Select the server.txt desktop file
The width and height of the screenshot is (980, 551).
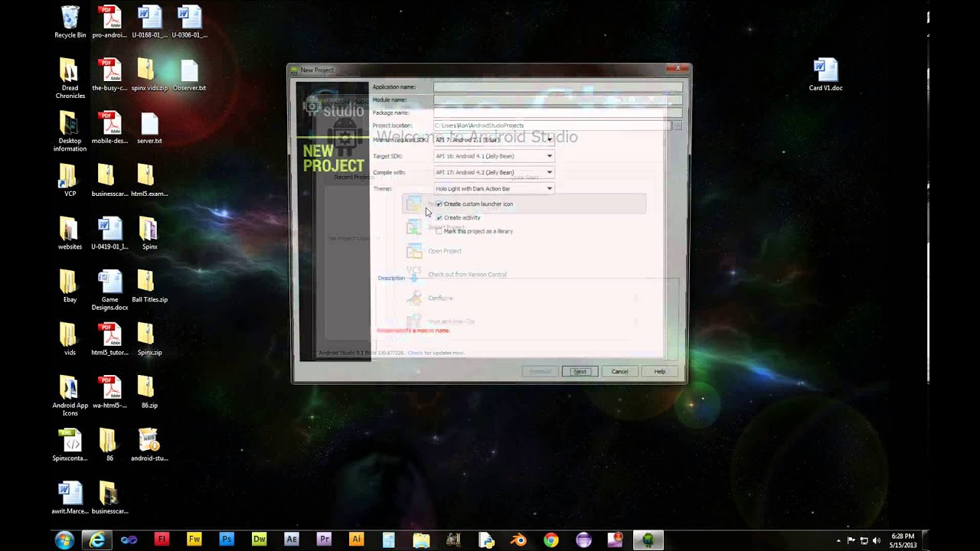149,127
